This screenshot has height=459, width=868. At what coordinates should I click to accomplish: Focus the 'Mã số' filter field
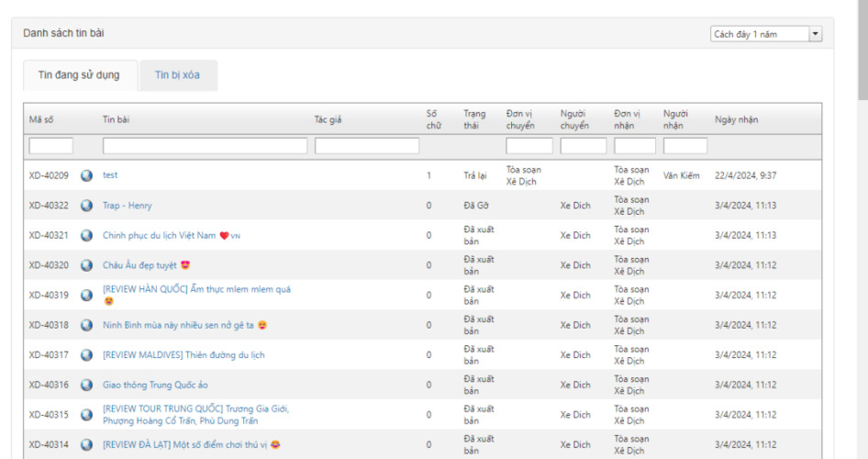[51, 146]
